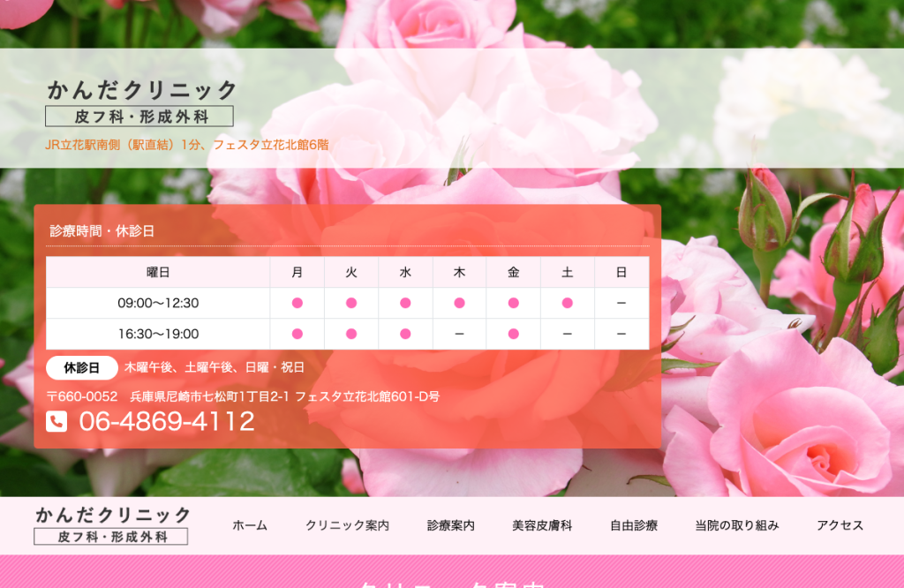
Task: Open the アクセス menu item
Action: [840, 525]
